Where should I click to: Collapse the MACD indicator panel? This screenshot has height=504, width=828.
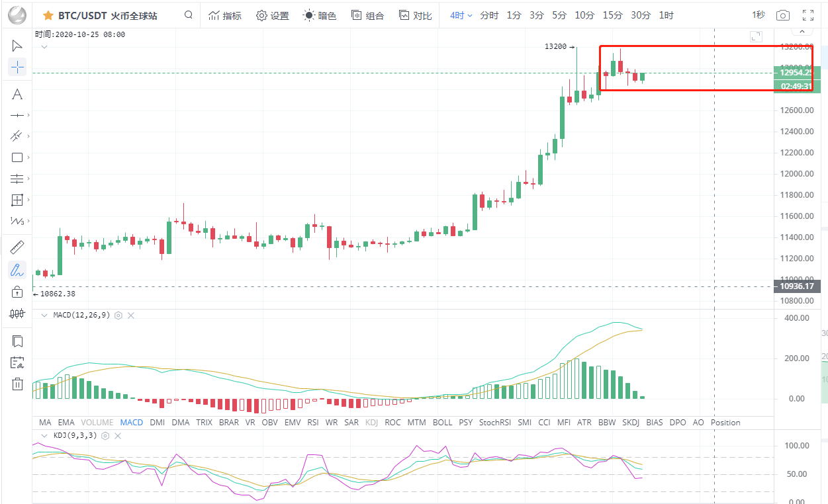[44, 315]
